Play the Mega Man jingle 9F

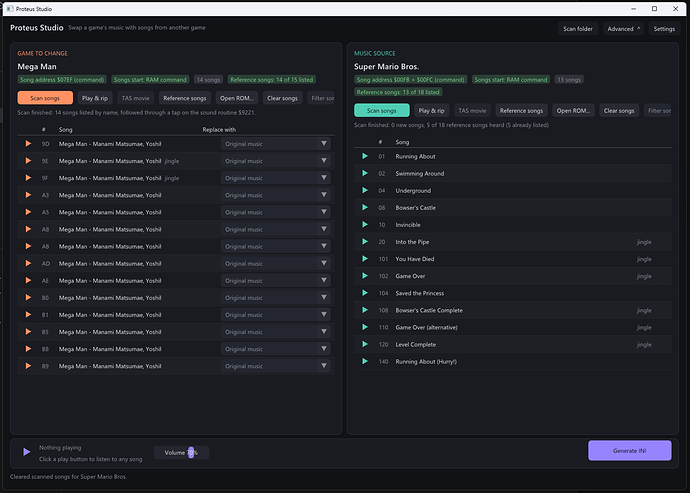click(28, 178)
